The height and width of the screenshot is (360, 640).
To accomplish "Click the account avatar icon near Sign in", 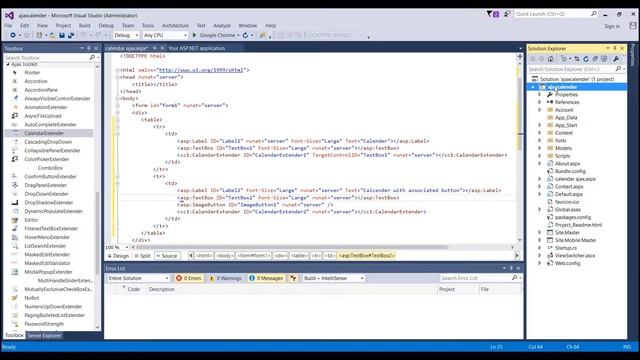I will coord(633,26).
